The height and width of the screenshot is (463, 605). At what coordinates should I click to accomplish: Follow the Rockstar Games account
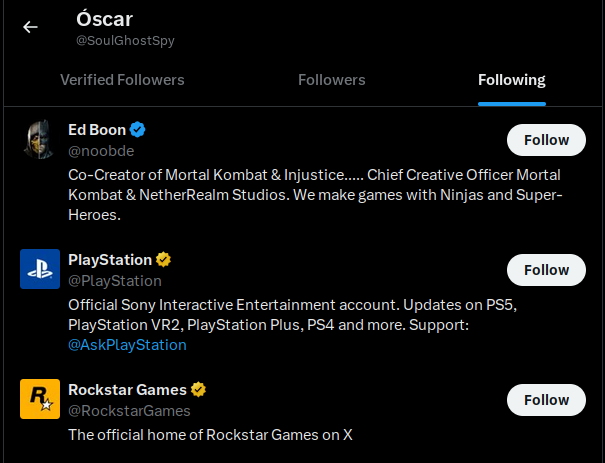pos(546,400)
